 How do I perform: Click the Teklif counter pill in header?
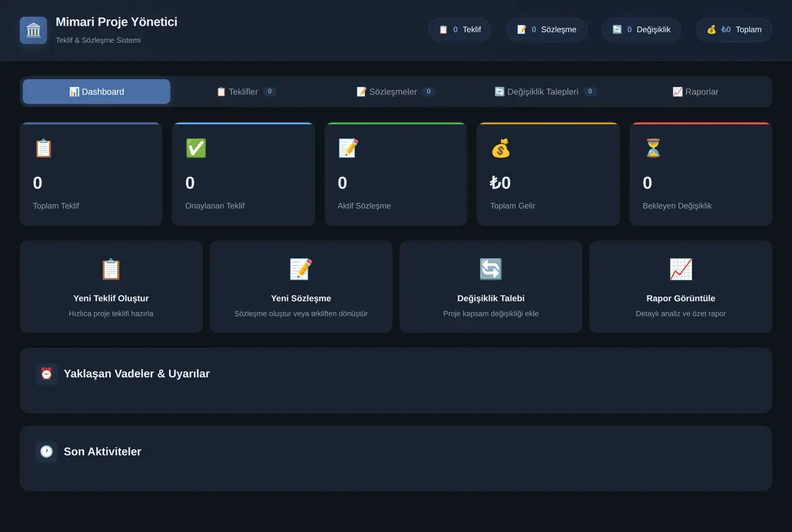pos(460,30)
